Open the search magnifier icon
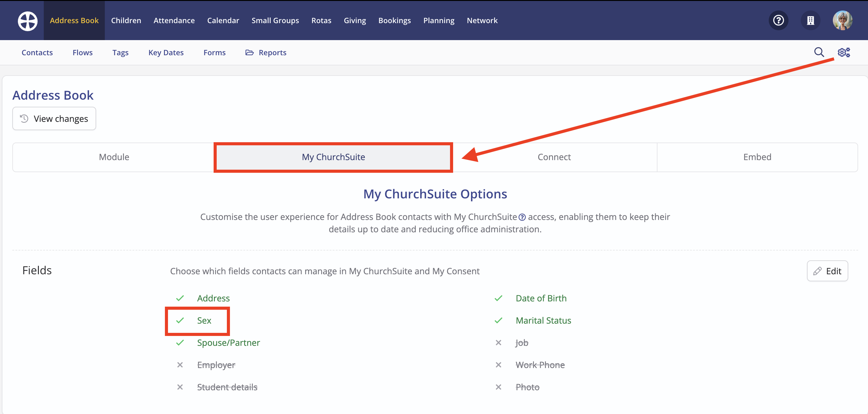 pyautogui.click(x=819, y=52)
